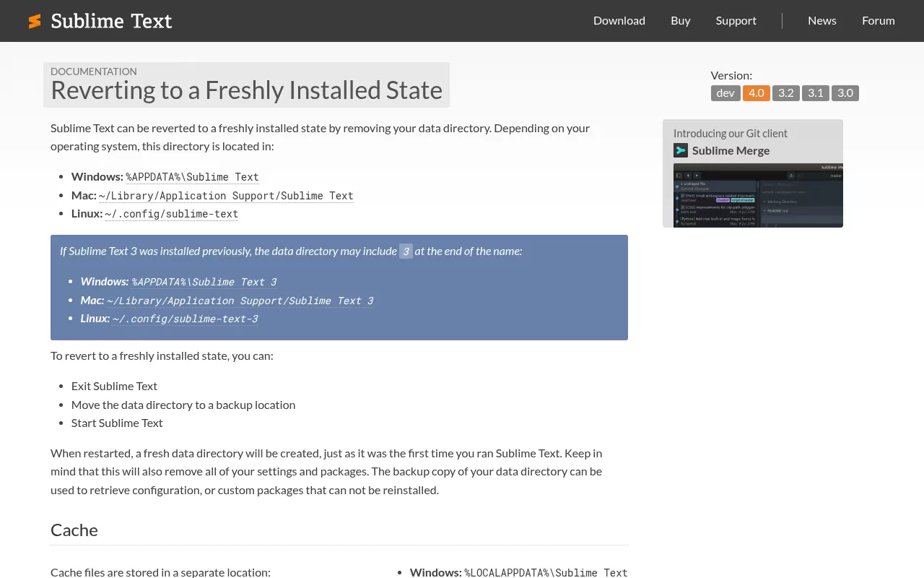Screen dimensions: 924x578
Task: Click the Linux path ~/.config/sublime-text
Action: [x=172, y=214]
